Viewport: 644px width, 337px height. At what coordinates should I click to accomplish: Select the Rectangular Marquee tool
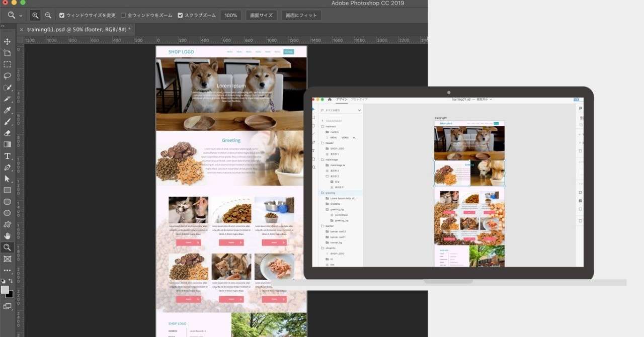7,64
